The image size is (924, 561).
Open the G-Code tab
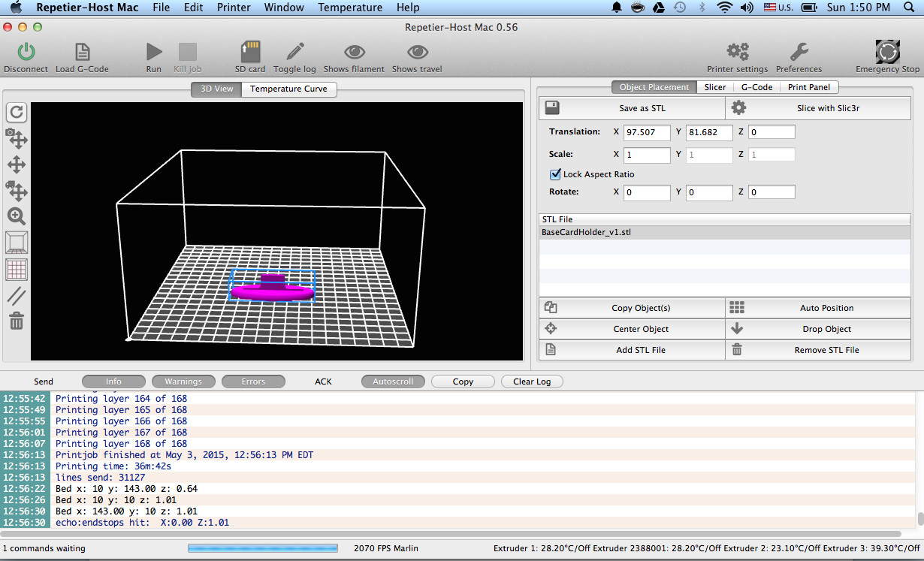pyautogui.click(x=756, y=87)
